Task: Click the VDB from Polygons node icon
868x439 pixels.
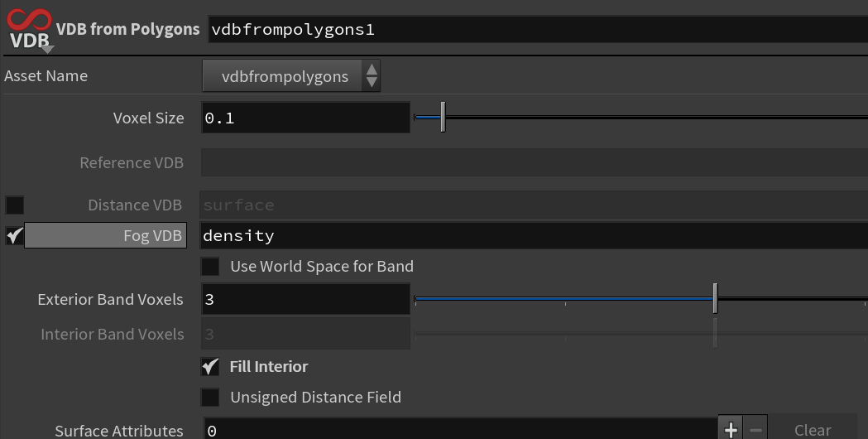Action: pyautogui.click(x=29, y=29)
